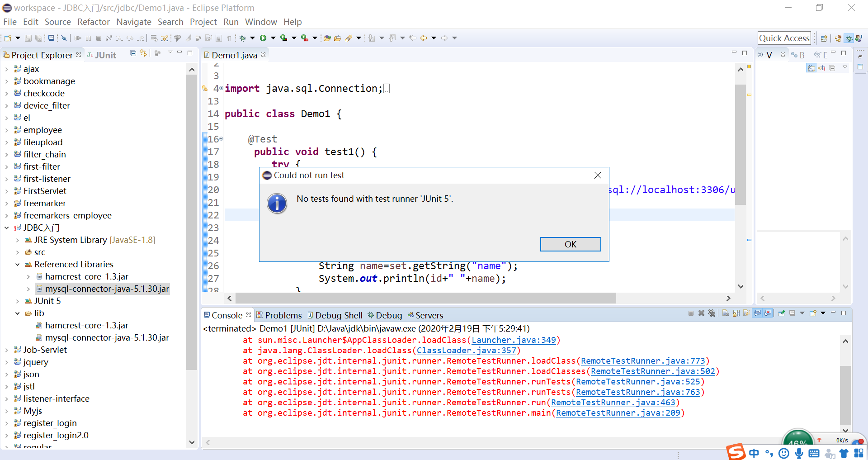Click the Debug bug icon
Screen dimensions: 868x460
[x=242, y=38]
